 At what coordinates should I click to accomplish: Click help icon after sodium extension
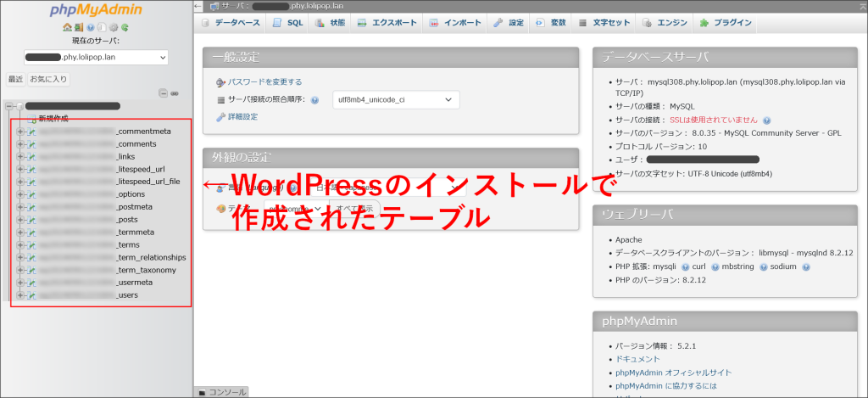click(x=806, y=267)
